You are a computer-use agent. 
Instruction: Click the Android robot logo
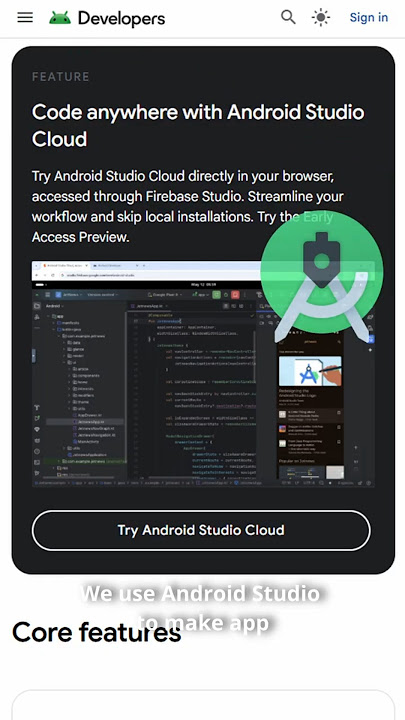60,18
